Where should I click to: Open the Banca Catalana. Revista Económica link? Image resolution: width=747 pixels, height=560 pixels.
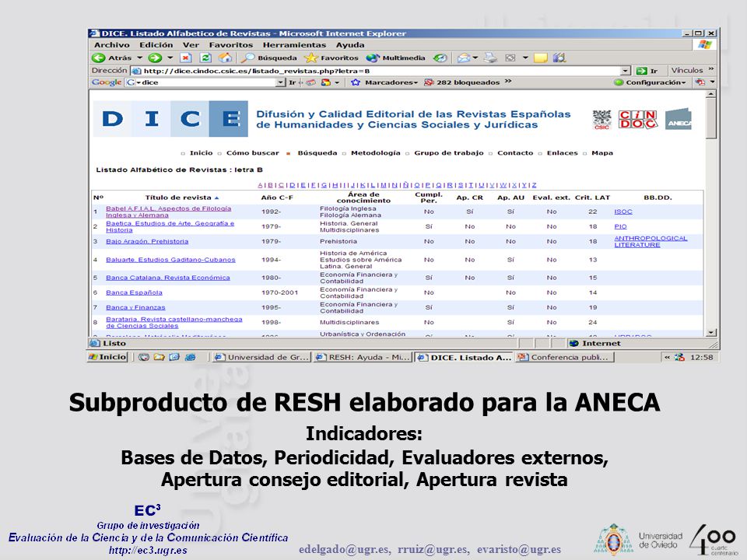pos(168,278)
